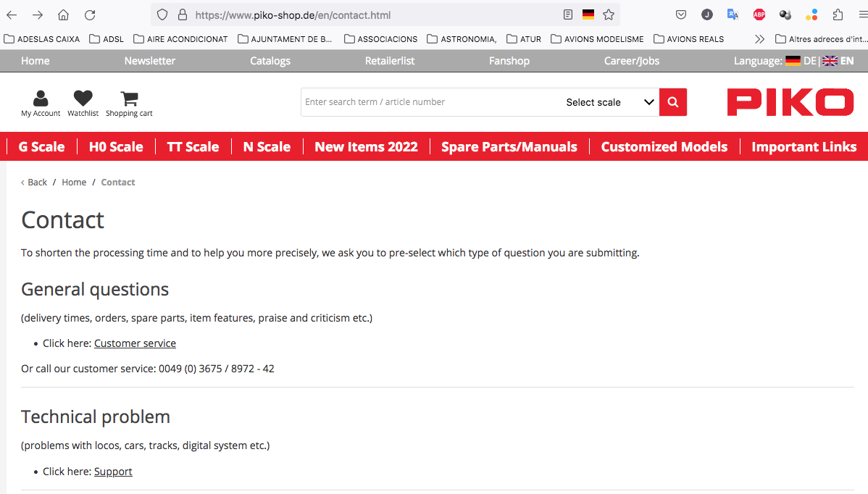Open the Adblock Plus ABP icon

click(759, 15)
